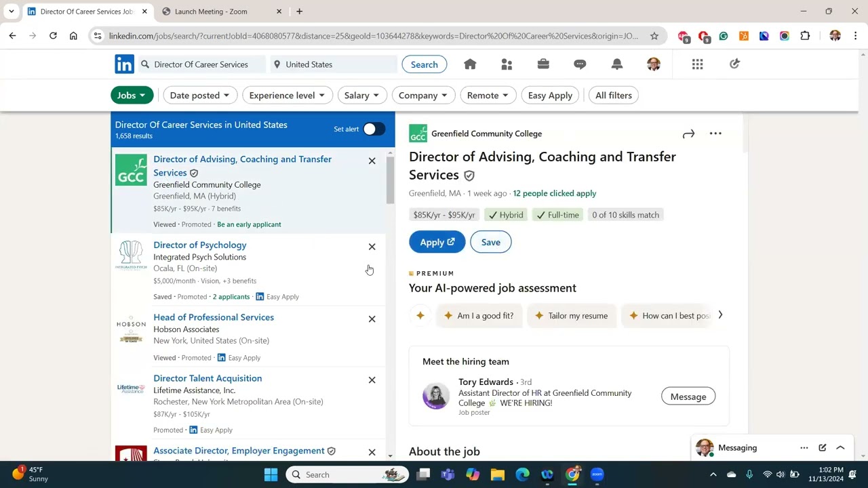Viewport: 868px width, 488px height.
Task: Go back to previous page
Action: pos(12,36)
